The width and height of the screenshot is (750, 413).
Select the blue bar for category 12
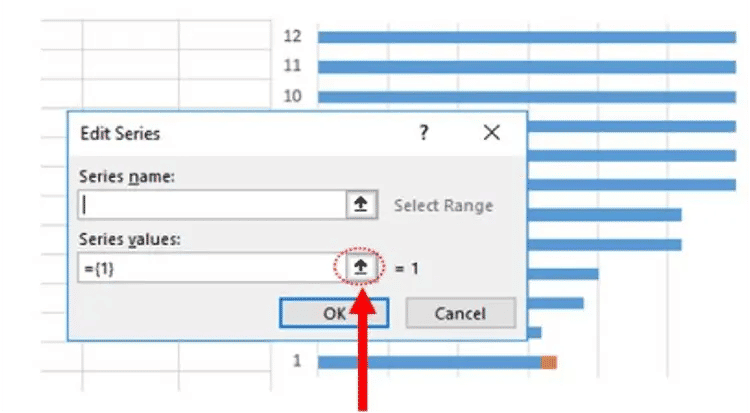pos(527,37)
